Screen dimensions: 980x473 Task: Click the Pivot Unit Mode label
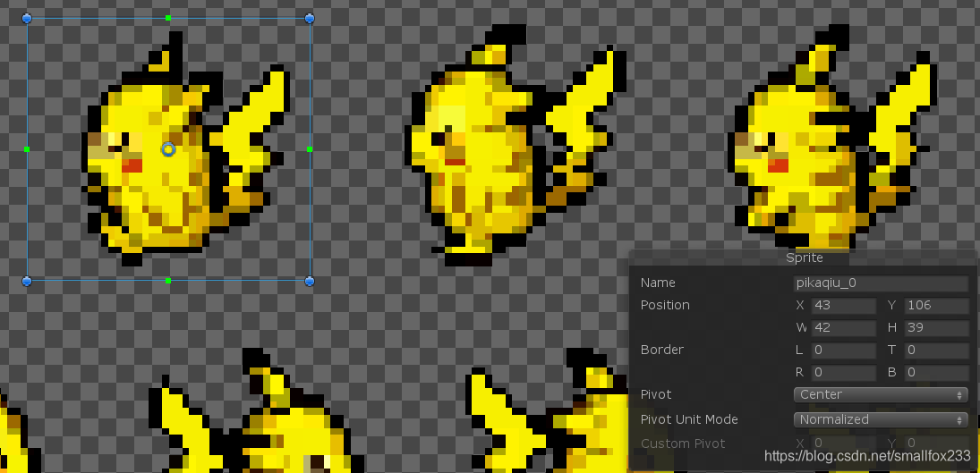689,419
